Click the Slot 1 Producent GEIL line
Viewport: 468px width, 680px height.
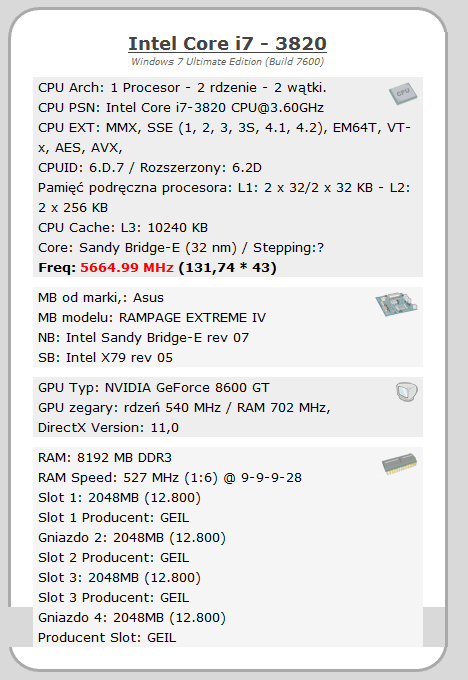click(x=114, y=518)
